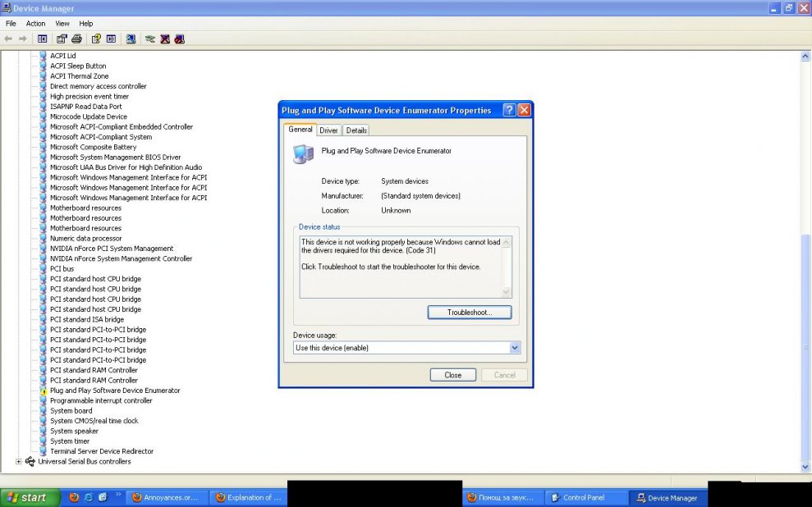Click the dialog's question mark help button
Screen dimensions: 812x507
click(x=509, y=110)
